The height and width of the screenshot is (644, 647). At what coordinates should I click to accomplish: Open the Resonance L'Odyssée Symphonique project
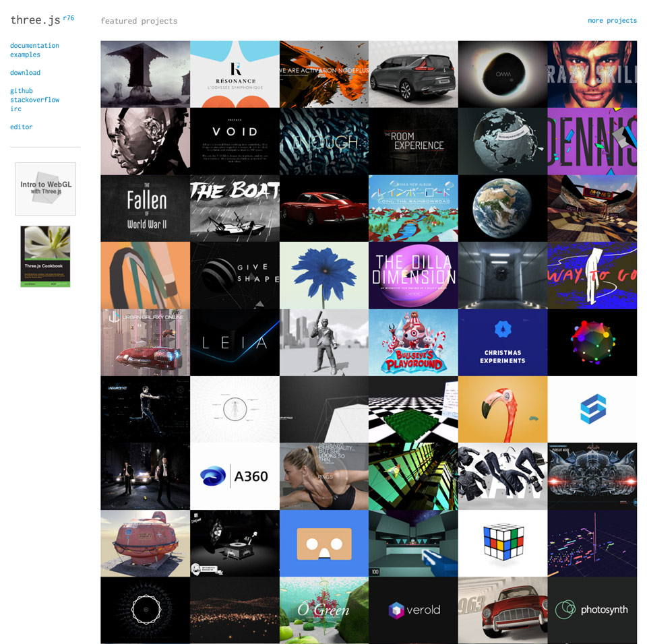tap(235, 74)
